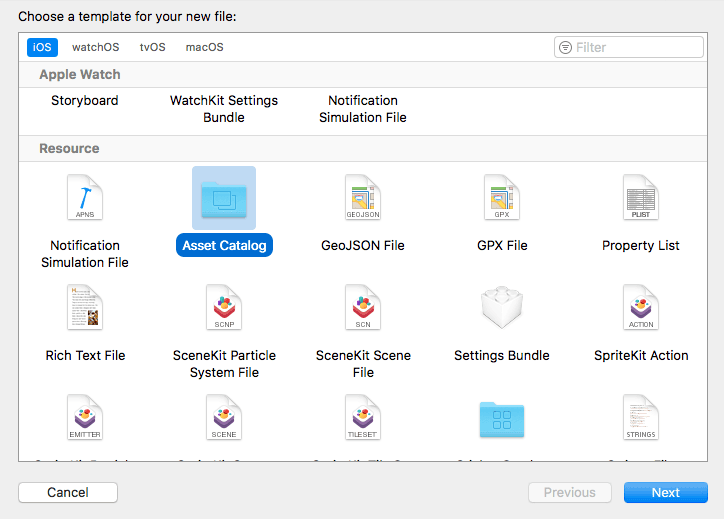Select the iOS platform tab
Viewport: 724px width, 519px height.
point(42,47)
